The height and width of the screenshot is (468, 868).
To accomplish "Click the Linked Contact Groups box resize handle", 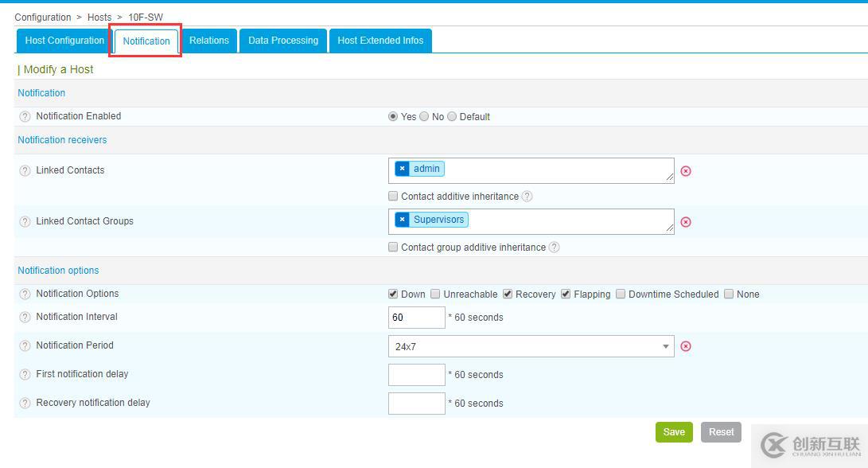I will click(670, 229).
